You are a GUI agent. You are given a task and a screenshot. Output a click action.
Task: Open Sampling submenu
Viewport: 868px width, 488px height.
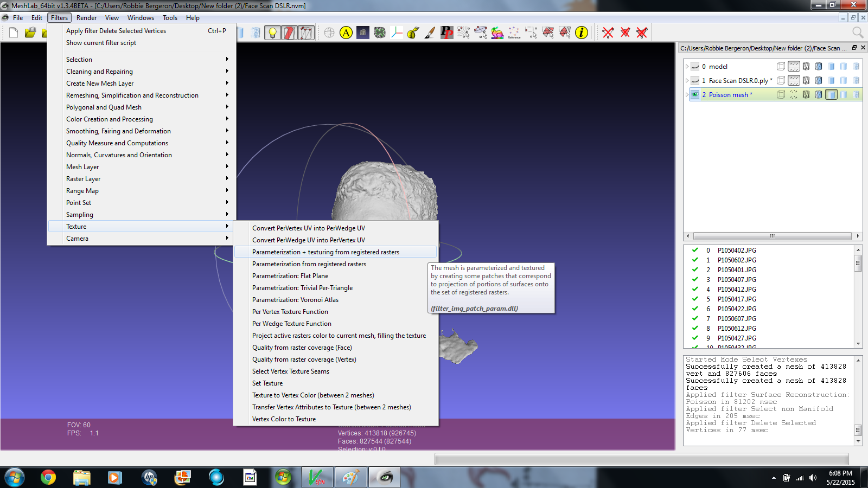(142, 215)
